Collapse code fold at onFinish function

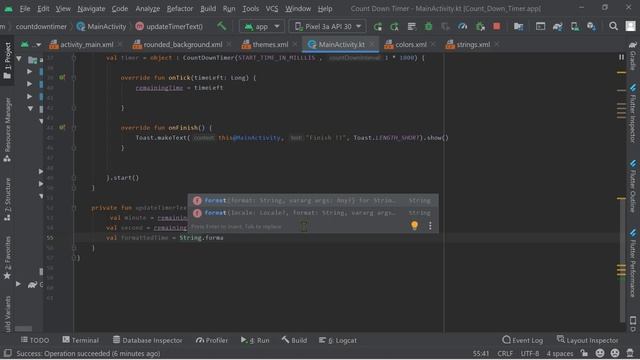tap(74, 127)
